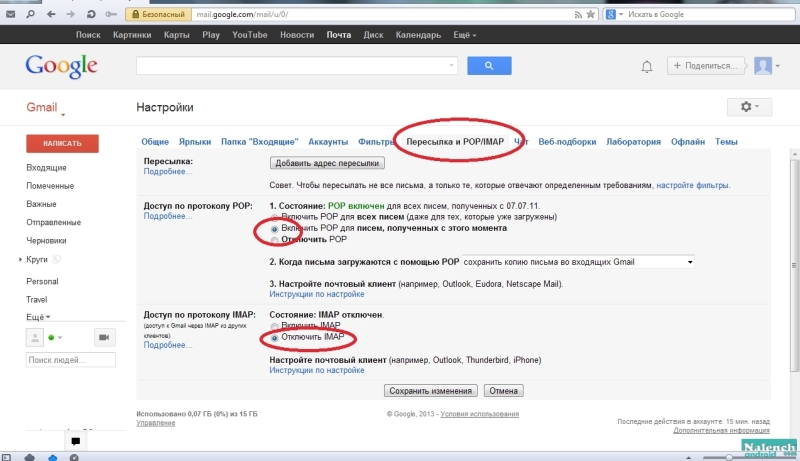Click the Добавить адрес пересылки button
The height and width of the screenshot is (461, 800).
(x=327, y=163)
